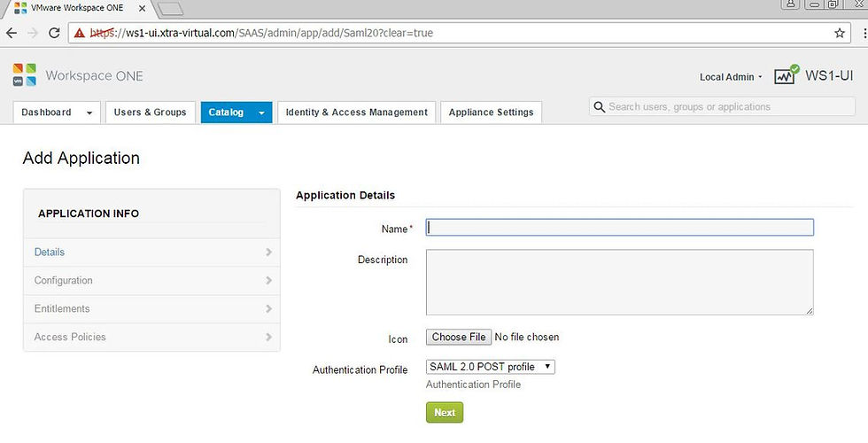
Task: Click the APPLICATION INFO panel header
Action: click(x=89, y=214)
